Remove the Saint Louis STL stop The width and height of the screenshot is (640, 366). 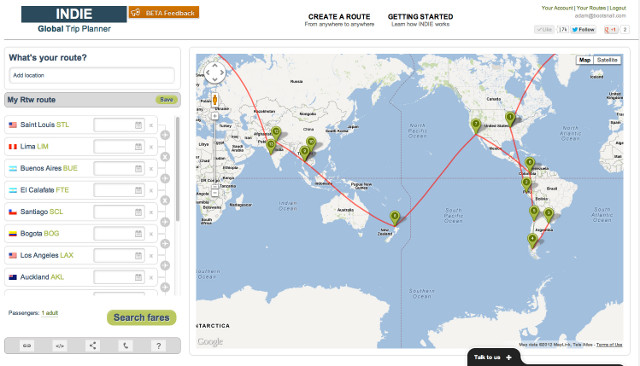click(x=151, y=125)
